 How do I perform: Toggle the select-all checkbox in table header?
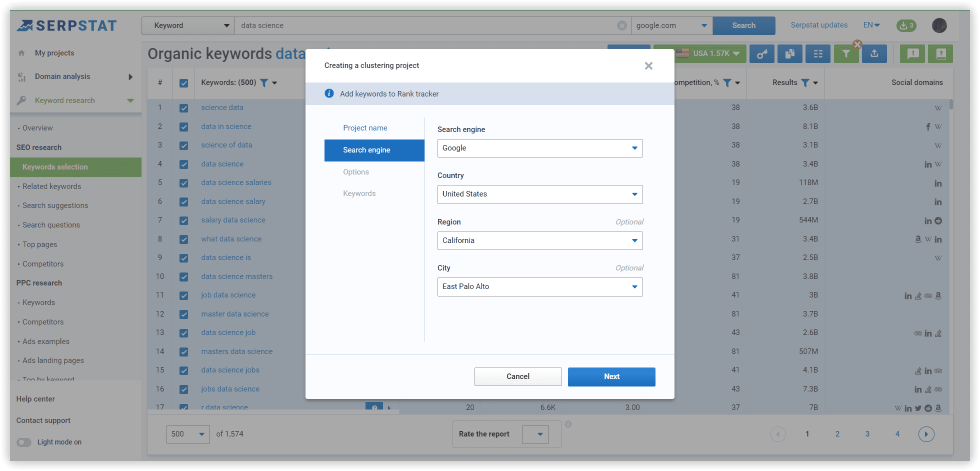coord(184,83)
